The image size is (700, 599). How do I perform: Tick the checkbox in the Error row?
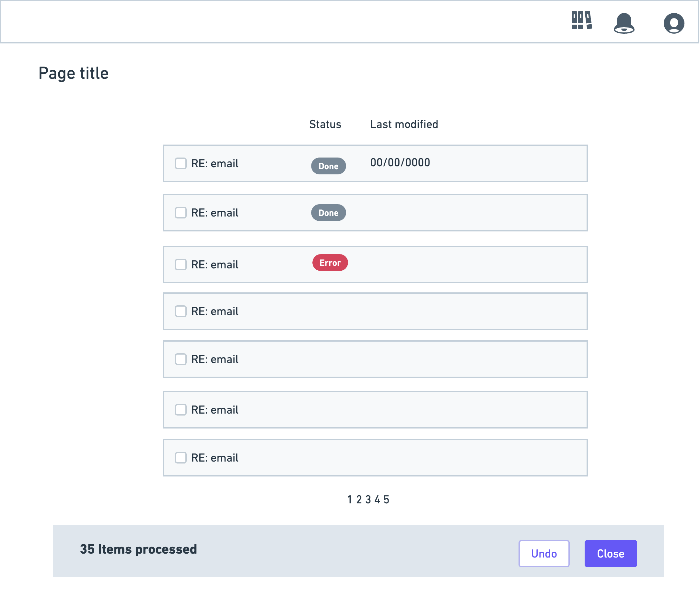coord(181,264)
